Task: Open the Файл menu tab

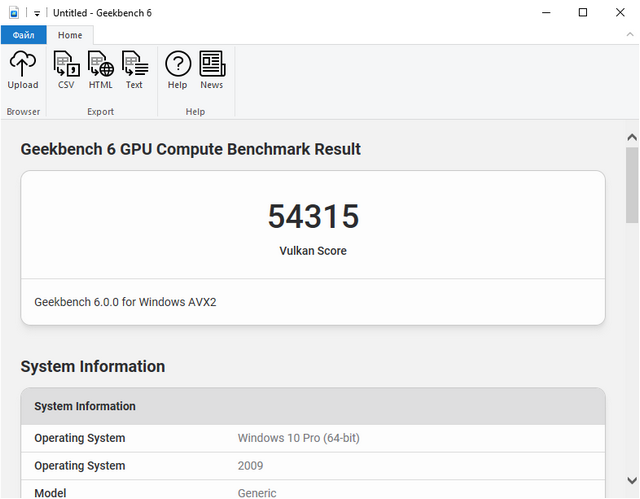Action: click(24, 35)
